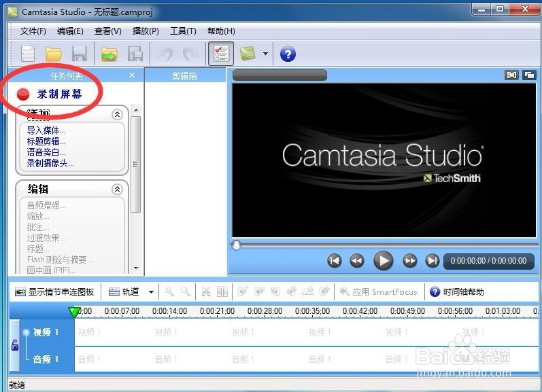This screenshot has height=392, width=542.
Task: Click the fast forward playback button
Action: (x=410, y=260)
